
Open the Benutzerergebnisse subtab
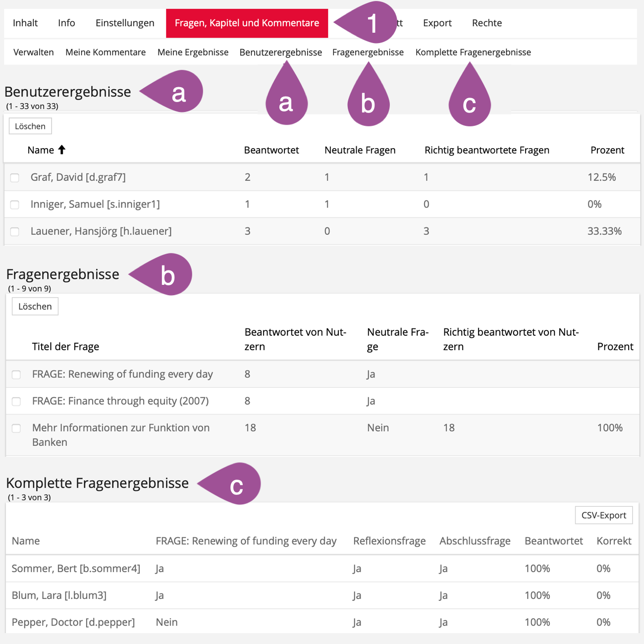pos(280,53)
